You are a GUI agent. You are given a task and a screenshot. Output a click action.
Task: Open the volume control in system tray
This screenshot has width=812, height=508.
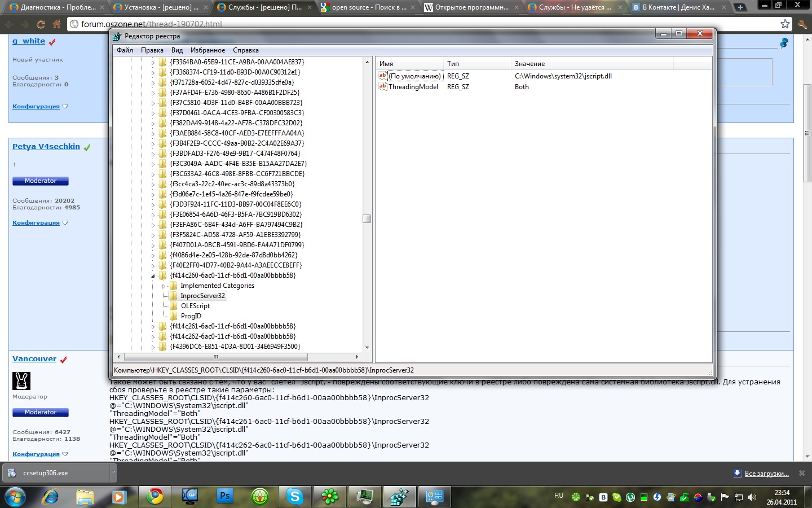[x=752, y=497]
